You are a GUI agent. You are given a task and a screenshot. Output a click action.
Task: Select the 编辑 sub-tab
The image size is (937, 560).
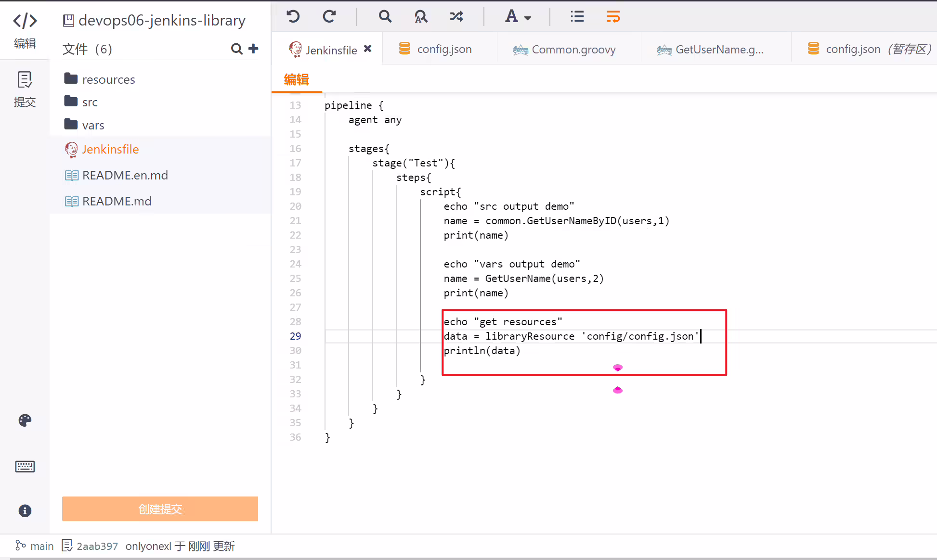(x=297, y=79)
